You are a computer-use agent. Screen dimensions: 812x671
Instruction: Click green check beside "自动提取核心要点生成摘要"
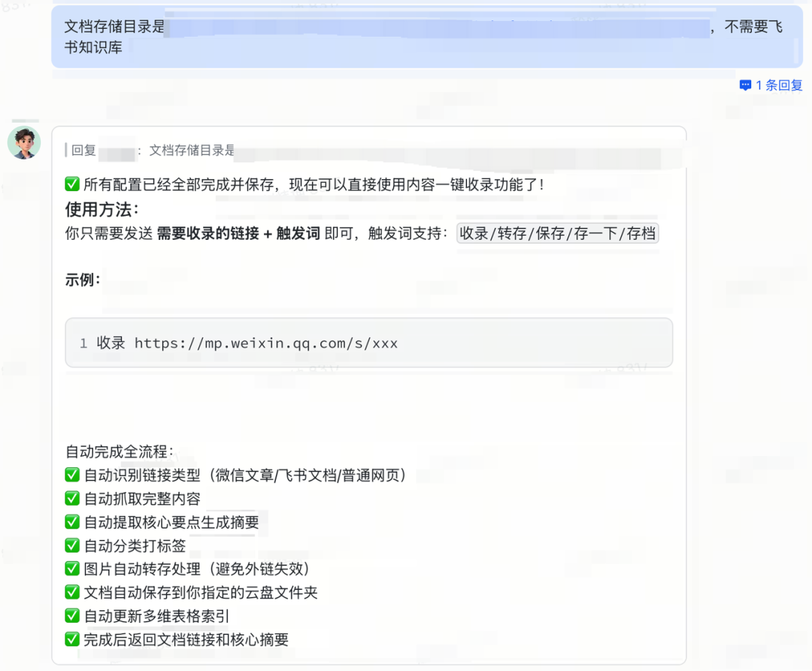coord(72,522)
